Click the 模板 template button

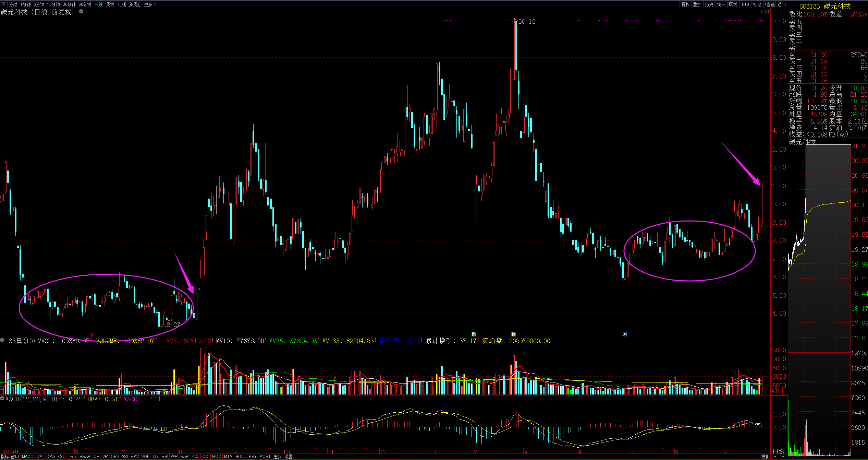tap(766, 457)
